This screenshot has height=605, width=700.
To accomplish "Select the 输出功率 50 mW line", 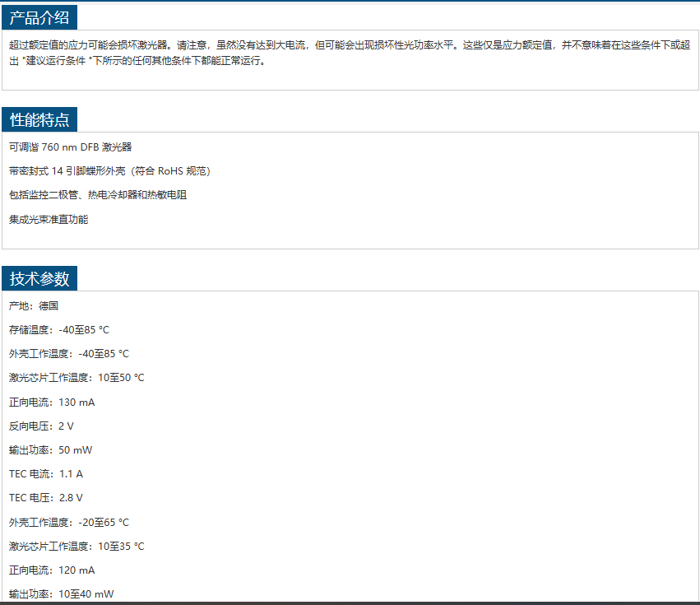I will [x=51, y=450].
